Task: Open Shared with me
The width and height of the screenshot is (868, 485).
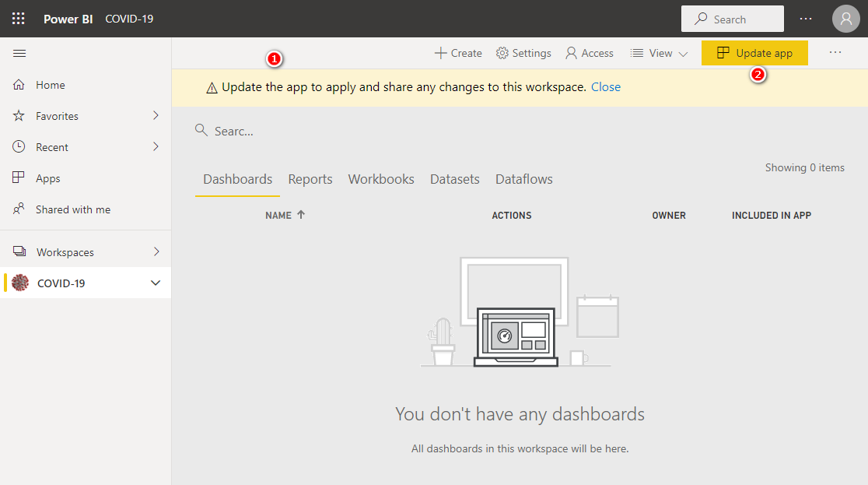Action: pos(86,209)
